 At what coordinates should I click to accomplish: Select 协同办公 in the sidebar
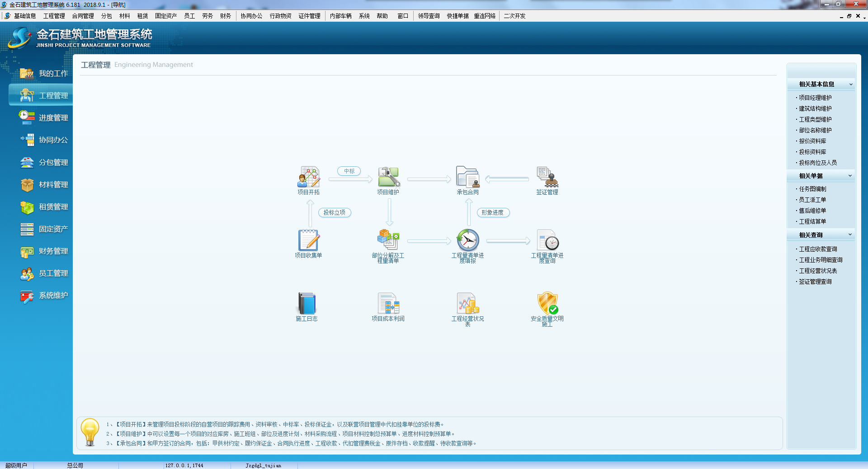(44, 140)
